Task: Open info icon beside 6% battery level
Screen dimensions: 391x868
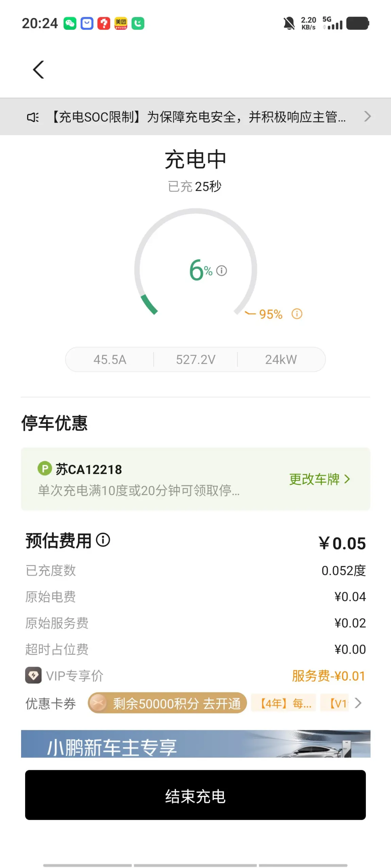Action: [x=221, y=271]
